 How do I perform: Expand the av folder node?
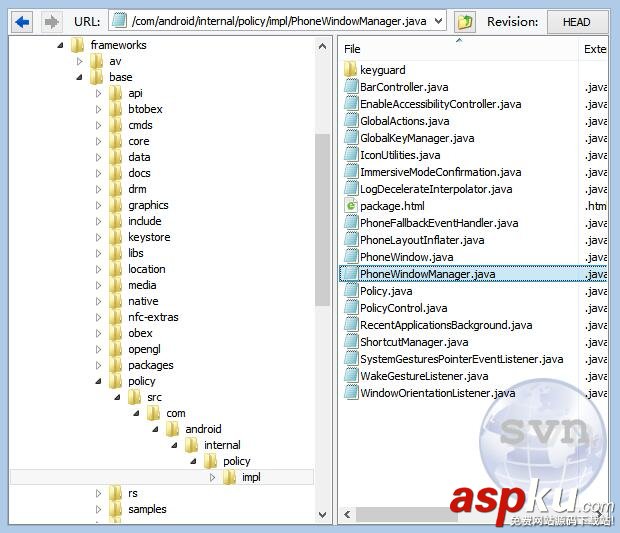79,61
